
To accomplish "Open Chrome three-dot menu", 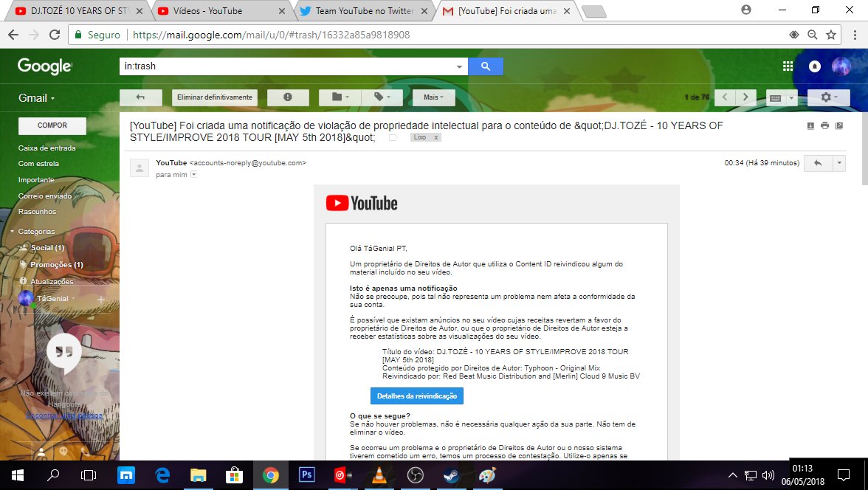I will click(855, 35).
